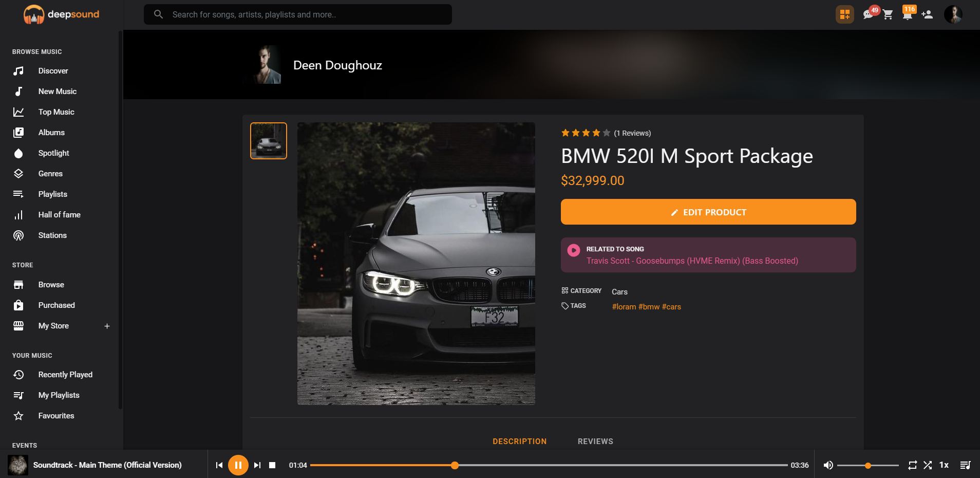The height and width of the screenshot is (478, 980).
Task: Open the dashboard grid icon in header
Action: (x=844, y=14)
